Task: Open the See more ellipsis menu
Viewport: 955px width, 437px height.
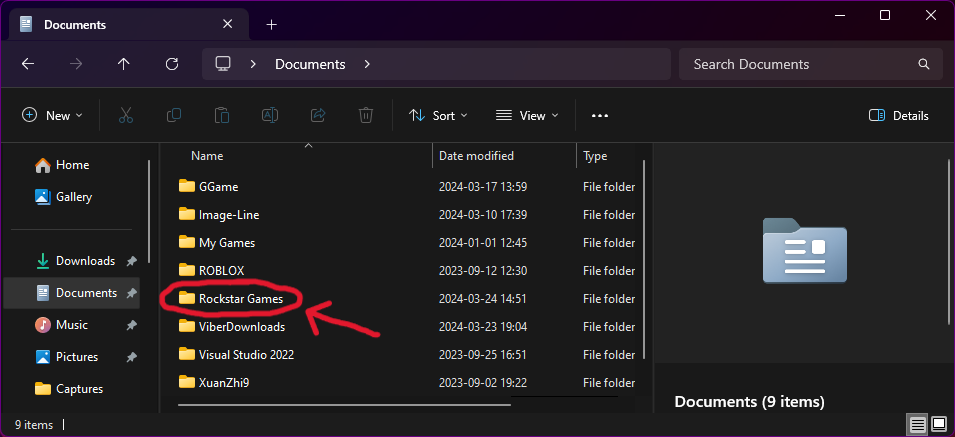Action: pos(600,115)
